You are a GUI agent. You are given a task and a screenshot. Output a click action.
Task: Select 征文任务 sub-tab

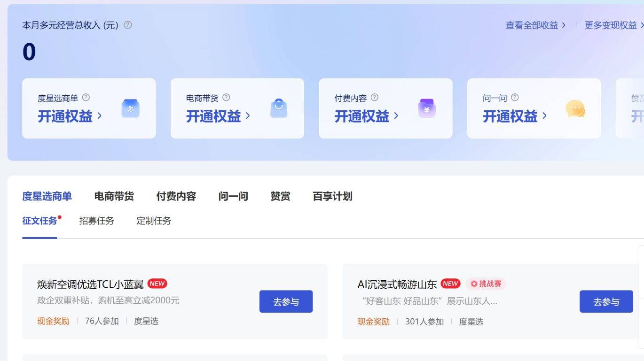39,221
